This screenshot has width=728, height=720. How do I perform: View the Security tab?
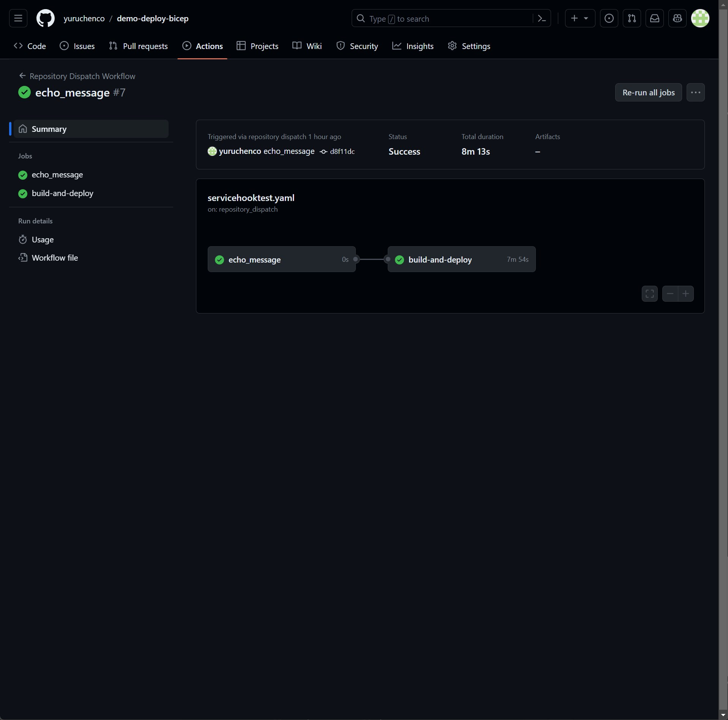click(357, 46)
